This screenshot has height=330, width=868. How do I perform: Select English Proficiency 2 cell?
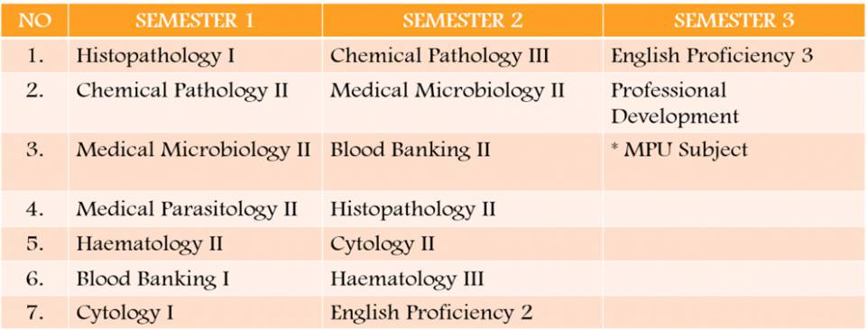click(462, 312)
